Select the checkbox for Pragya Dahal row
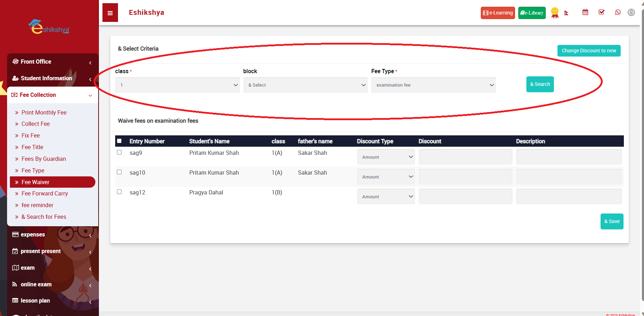The image size is (644, 316). tap(119, 192)
